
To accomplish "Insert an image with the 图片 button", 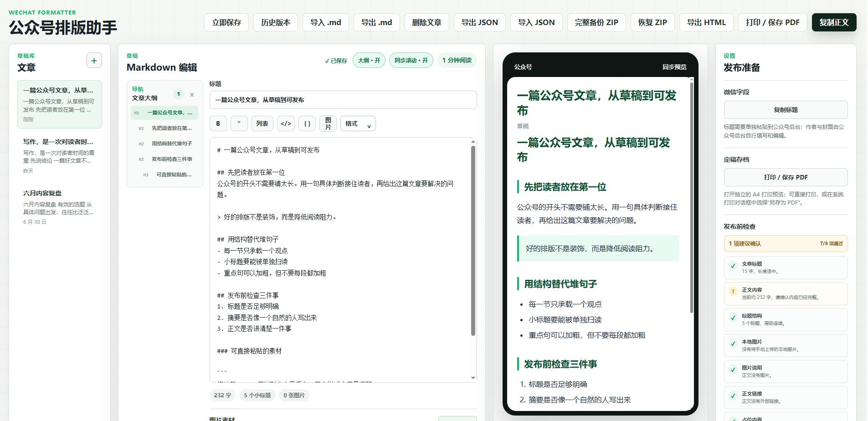I will (328, 123).
